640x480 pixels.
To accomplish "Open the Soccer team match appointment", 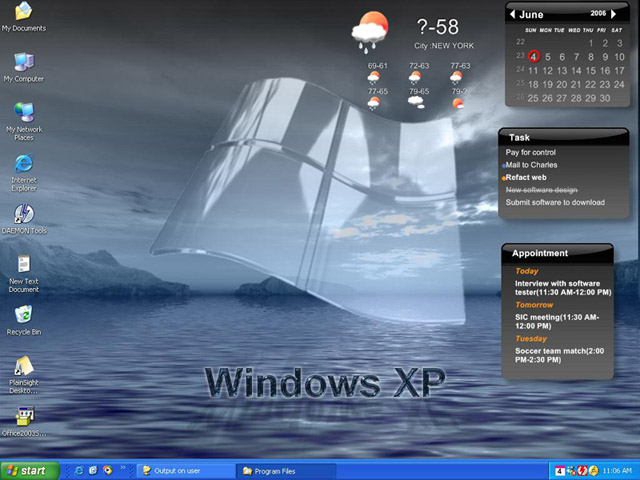I will tap(559, 356).
